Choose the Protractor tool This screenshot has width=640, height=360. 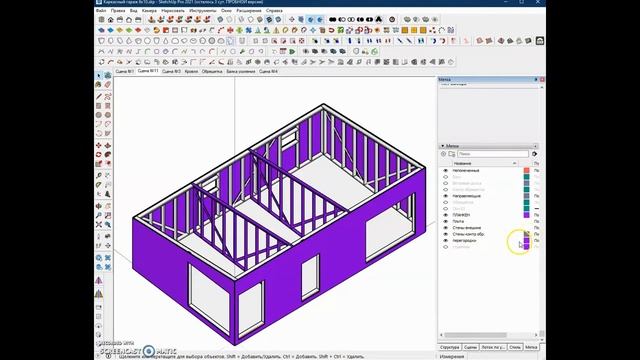[x=99, y=185]
